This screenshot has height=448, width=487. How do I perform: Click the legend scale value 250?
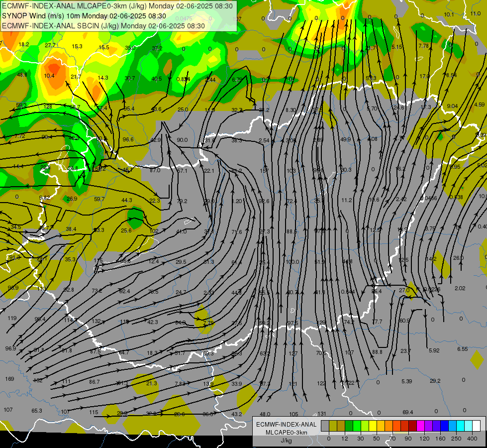[456, 439]
